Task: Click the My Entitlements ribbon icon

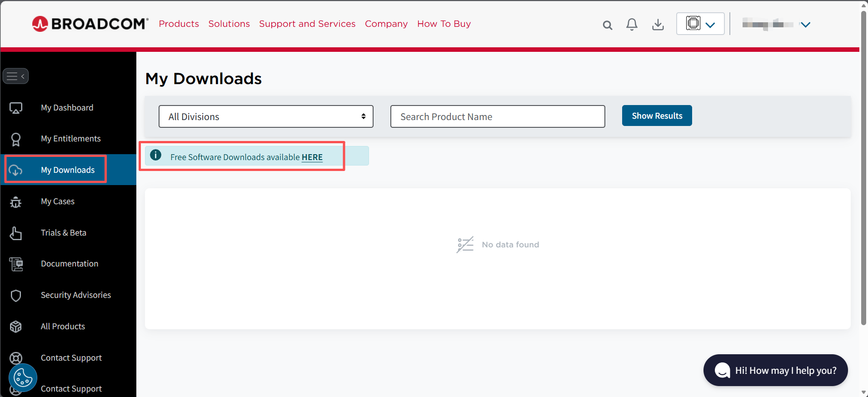Action: pos(16,139)
